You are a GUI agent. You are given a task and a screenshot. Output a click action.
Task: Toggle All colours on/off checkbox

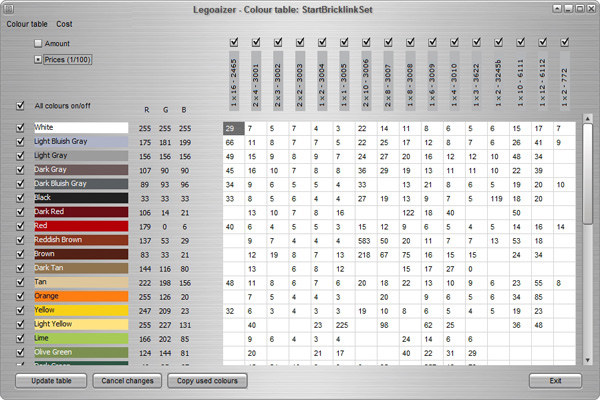point(20,106)
